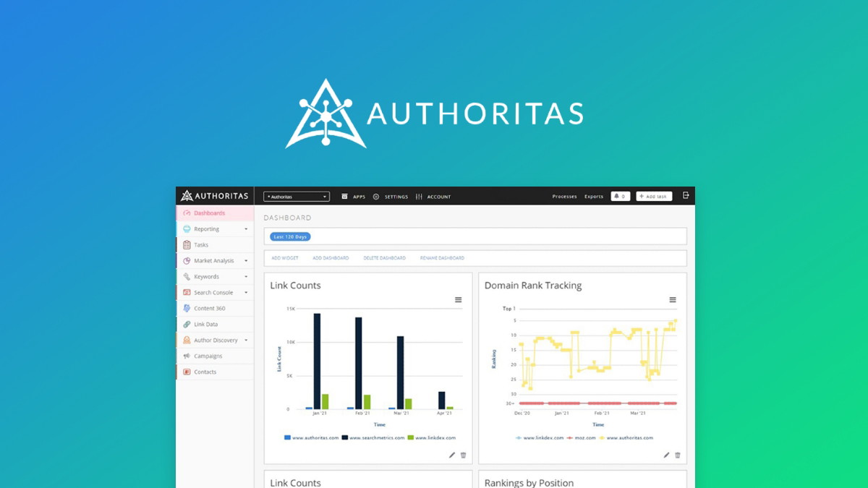Image resolution: width=868 pixels, height=488 pixels.
Task: Go to Tasks in the sidebar
Action: tap(215, 245)
